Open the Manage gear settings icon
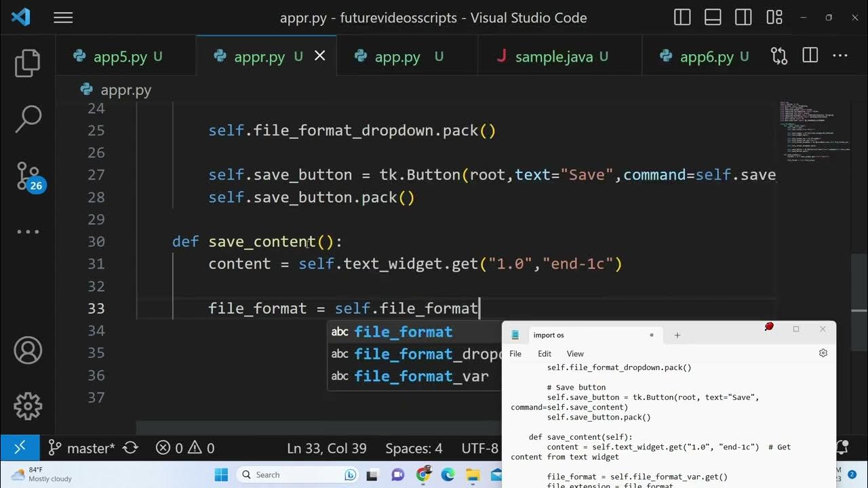 click(28, 406)
